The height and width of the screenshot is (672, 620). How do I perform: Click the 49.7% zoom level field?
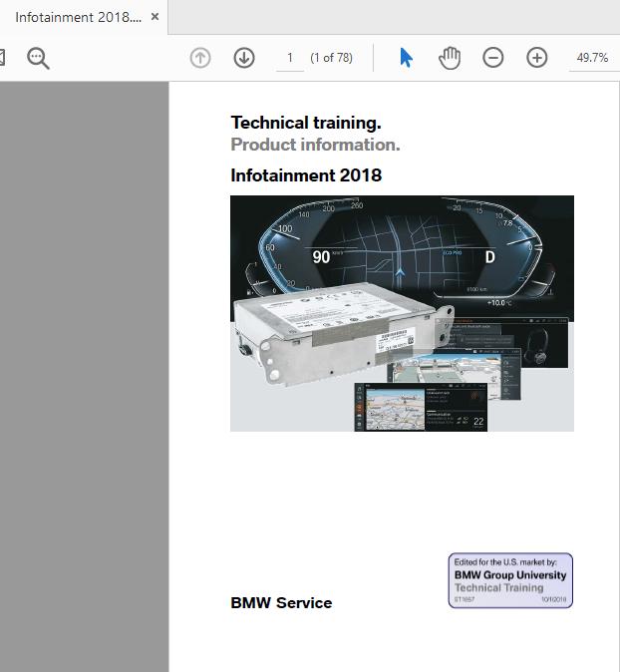click(592, 58)
